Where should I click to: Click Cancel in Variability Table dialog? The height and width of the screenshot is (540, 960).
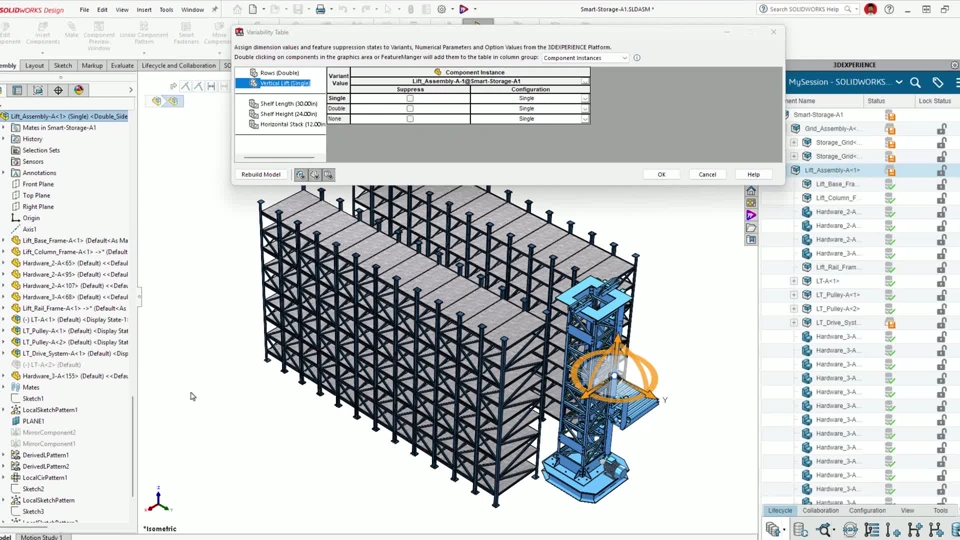click(x=707, y=174)
